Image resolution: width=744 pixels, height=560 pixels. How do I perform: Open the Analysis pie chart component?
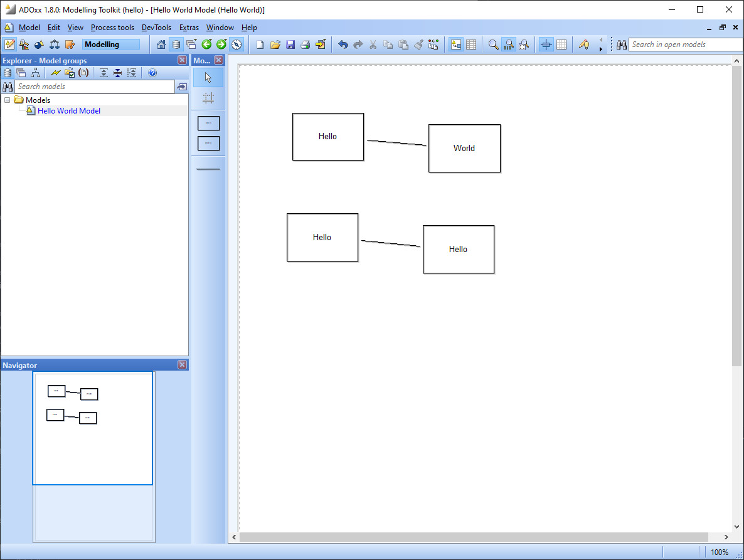click(x=40, y=45)
